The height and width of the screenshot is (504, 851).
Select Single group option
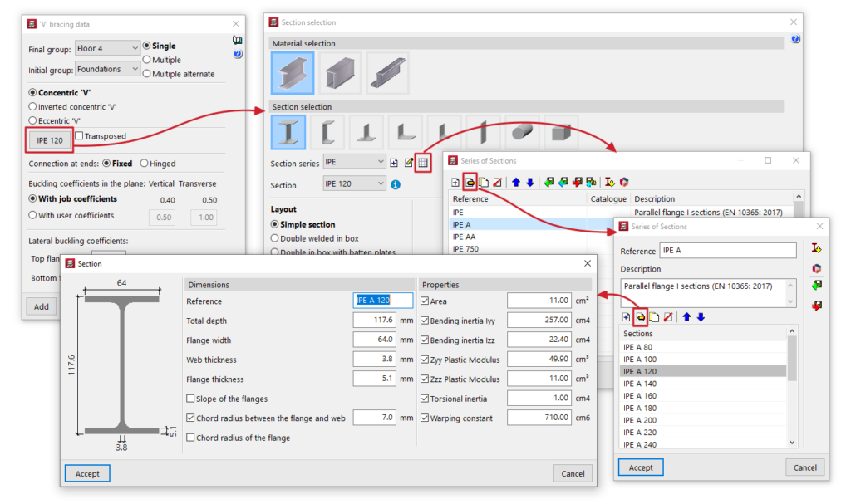159,46
